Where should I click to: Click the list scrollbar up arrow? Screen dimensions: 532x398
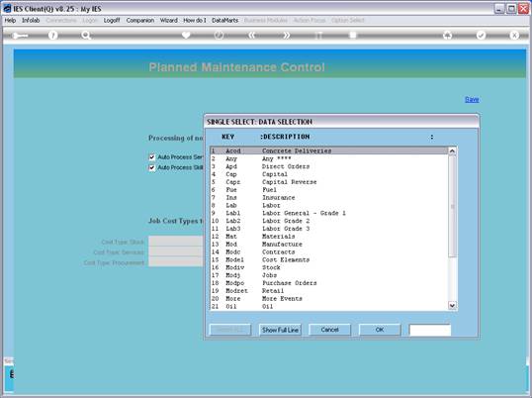(452, 150)
